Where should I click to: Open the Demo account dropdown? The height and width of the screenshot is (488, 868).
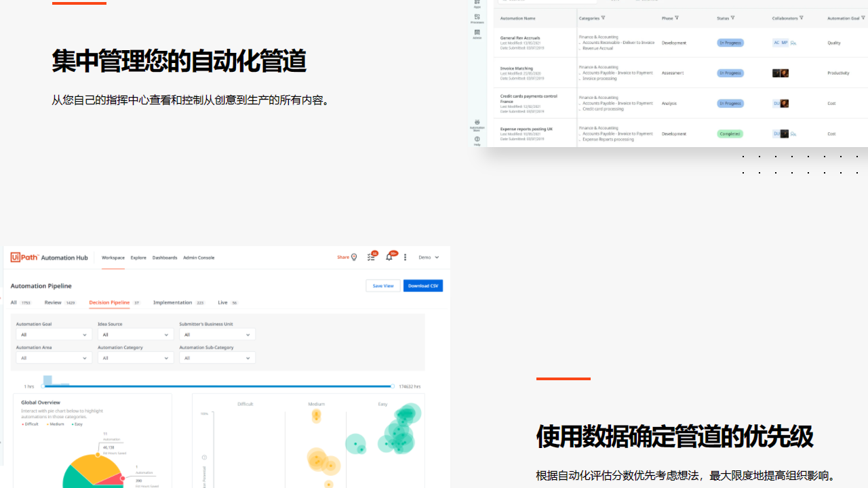pos(429,257)
